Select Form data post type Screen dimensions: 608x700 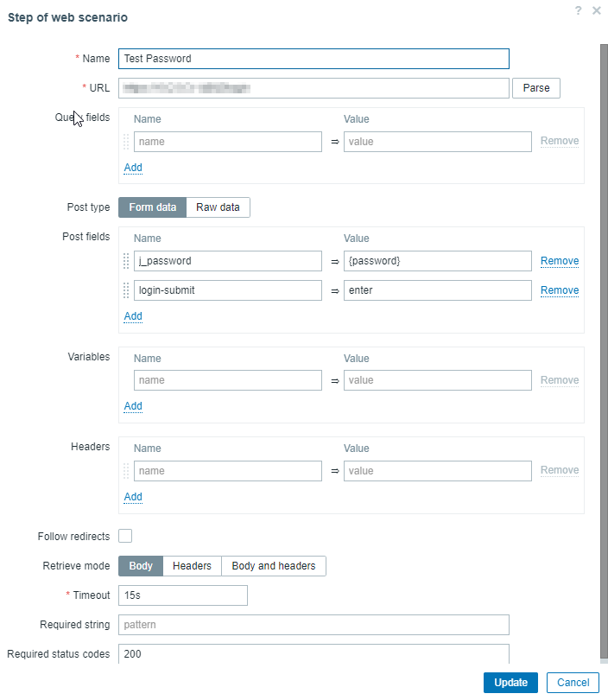[x=152, y=207]
